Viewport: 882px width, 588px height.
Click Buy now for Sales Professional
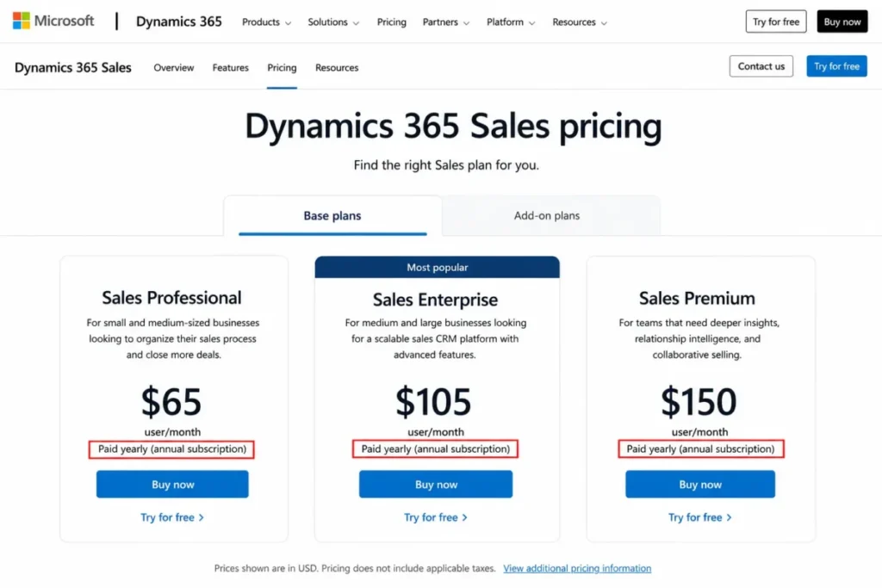click(172, 484)
